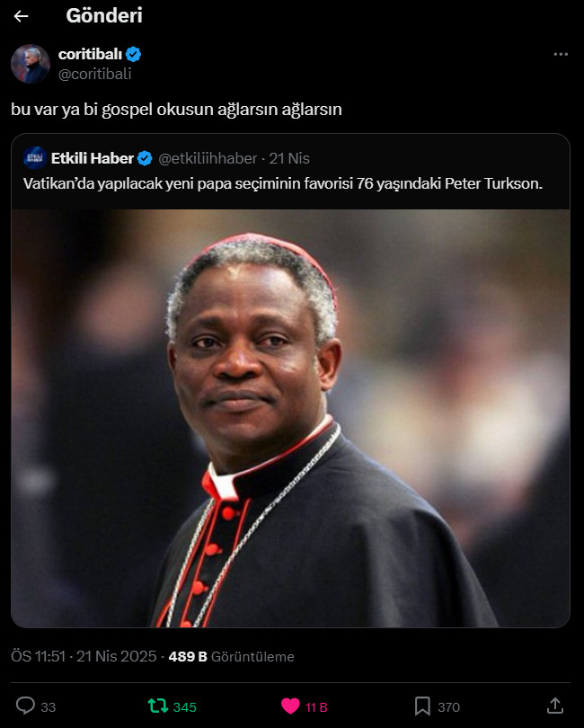
Task: Open the Etkili Haber account avatar
Action: click(35, 158)
